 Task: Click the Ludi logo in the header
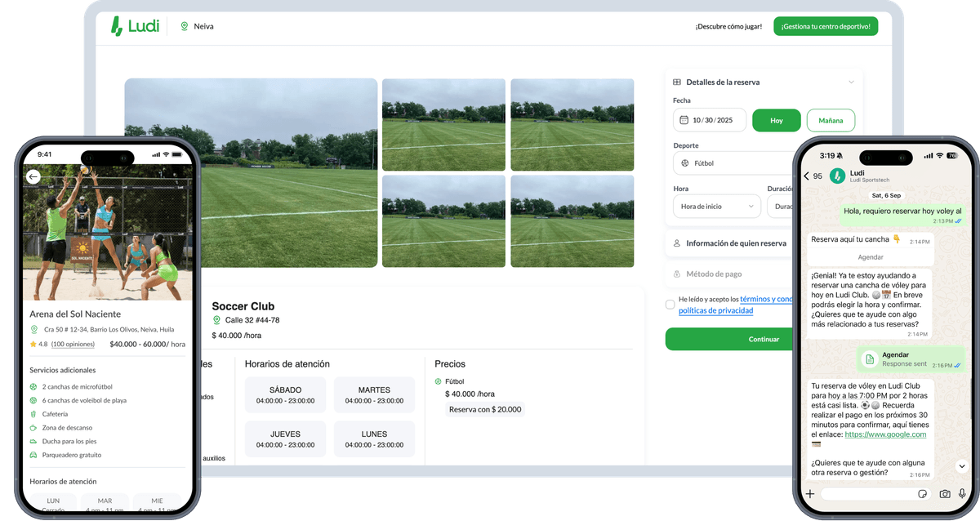tap(135, 26)
